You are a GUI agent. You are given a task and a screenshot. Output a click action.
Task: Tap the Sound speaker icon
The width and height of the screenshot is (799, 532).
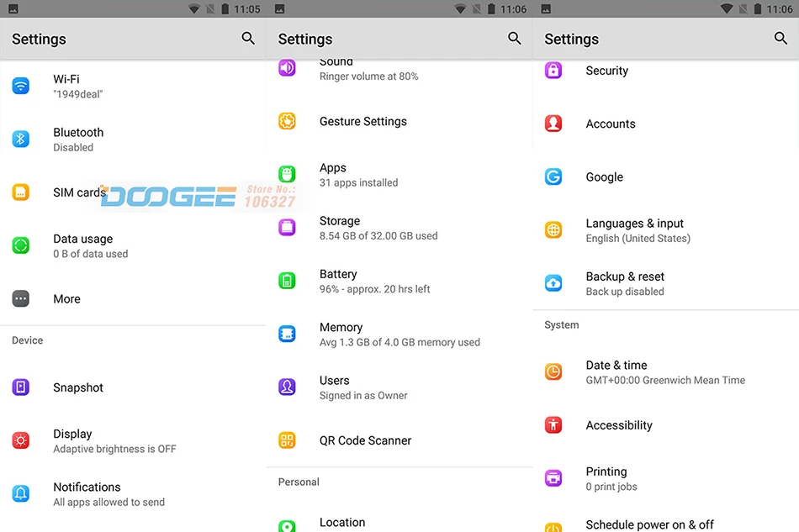287,68
